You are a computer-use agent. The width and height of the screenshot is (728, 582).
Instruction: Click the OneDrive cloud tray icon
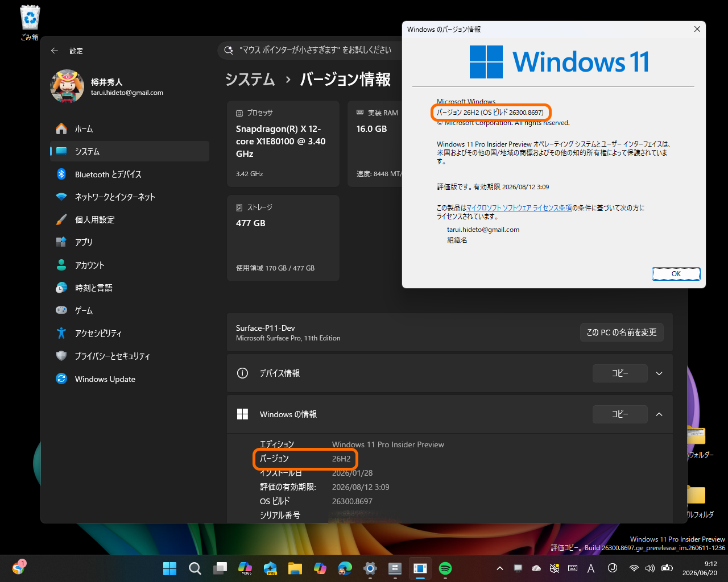click(x=536, y=568)
